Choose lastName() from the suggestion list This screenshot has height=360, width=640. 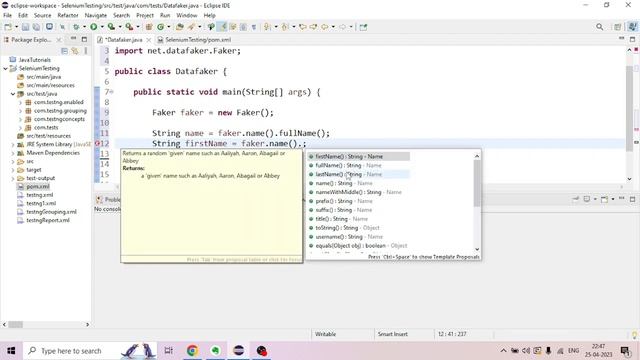click(x=358, y=174)
